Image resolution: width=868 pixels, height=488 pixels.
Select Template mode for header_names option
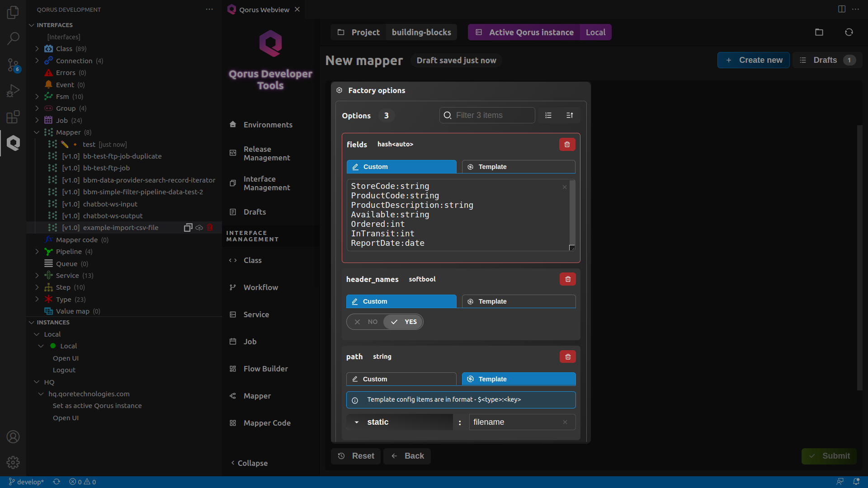pos(519,301)
